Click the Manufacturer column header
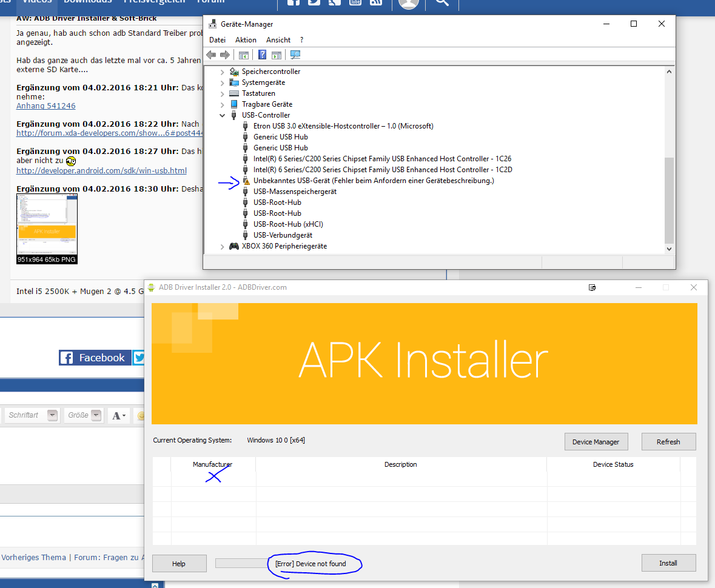The width and height of the screenshot is (715, 588). pyautogui.click(x=212, y=464)
